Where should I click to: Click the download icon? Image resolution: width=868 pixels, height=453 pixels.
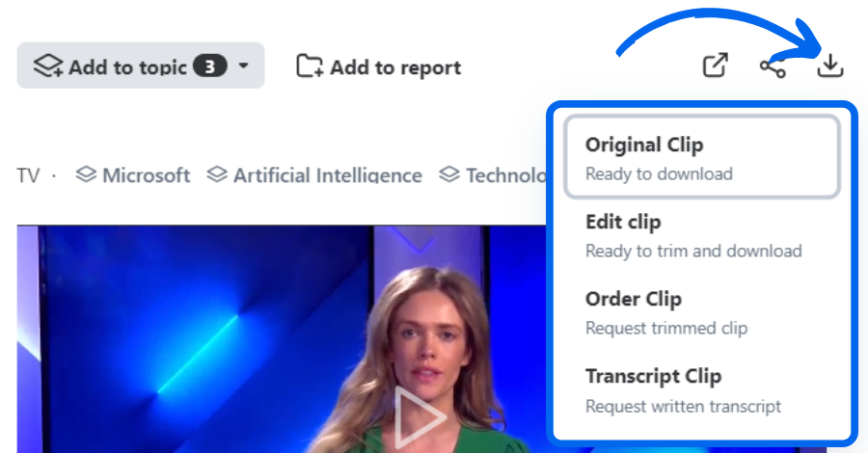[x=829, y=66]
